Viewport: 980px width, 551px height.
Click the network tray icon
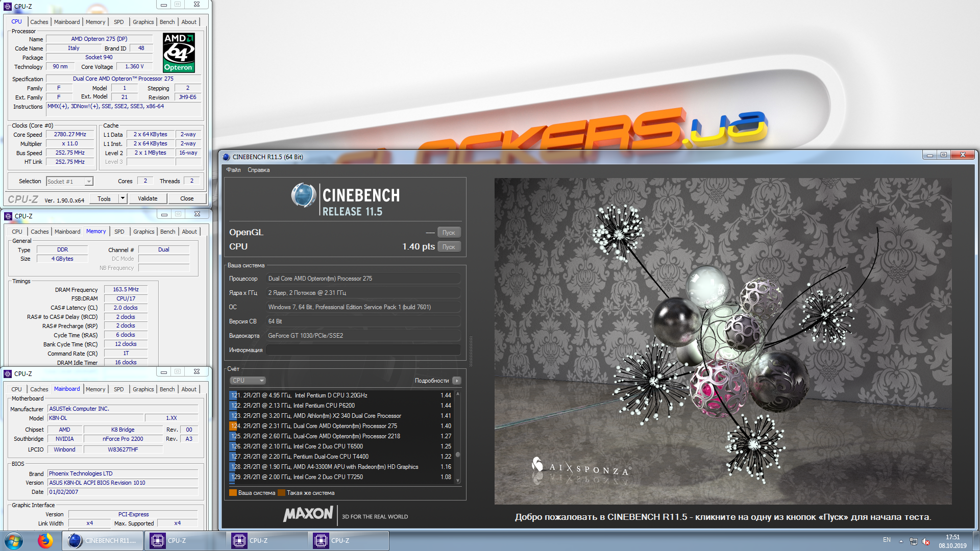[913, 541]
